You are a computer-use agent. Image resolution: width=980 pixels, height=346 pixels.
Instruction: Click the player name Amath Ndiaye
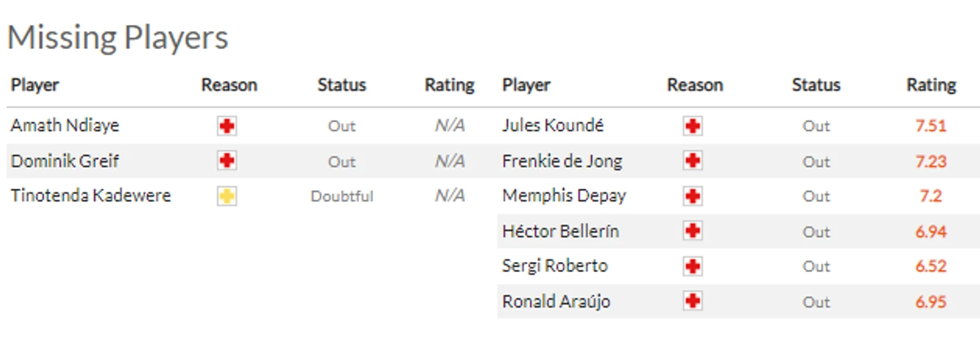65,126
